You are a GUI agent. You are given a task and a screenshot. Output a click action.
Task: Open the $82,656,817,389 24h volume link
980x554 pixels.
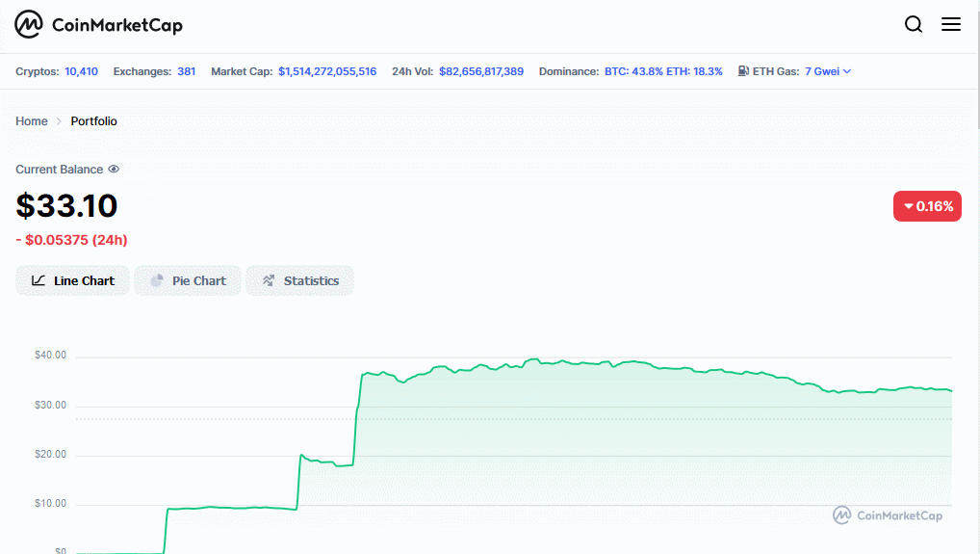pyautogui.click(x=481, y=71)
